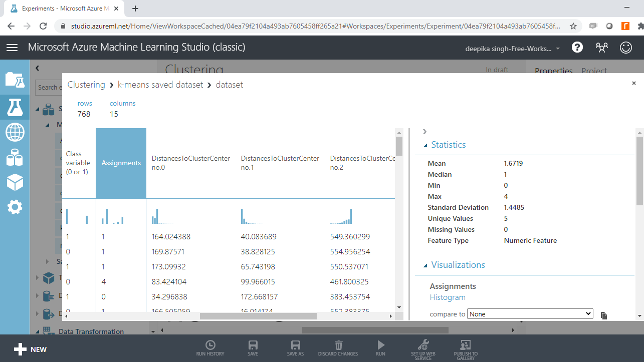Open the community people icon
This screenshot has width=644, height=362.
(x=601, y=47)
